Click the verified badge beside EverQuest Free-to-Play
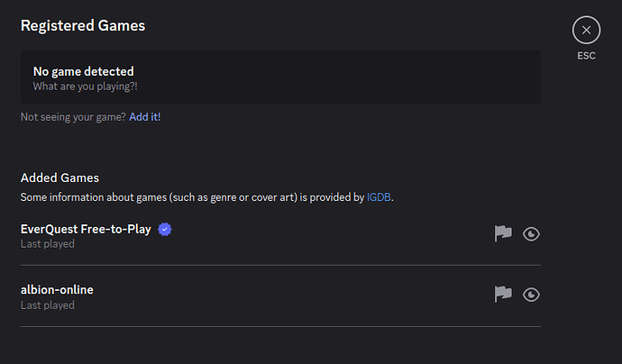622x364 pixels. point(165,229)
